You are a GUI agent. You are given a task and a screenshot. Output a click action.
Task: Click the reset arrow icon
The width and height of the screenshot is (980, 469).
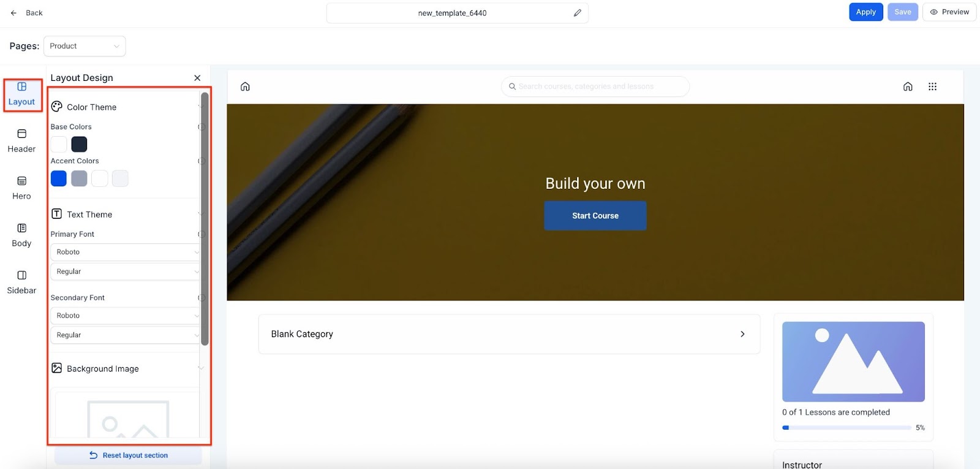click(94, 456)
